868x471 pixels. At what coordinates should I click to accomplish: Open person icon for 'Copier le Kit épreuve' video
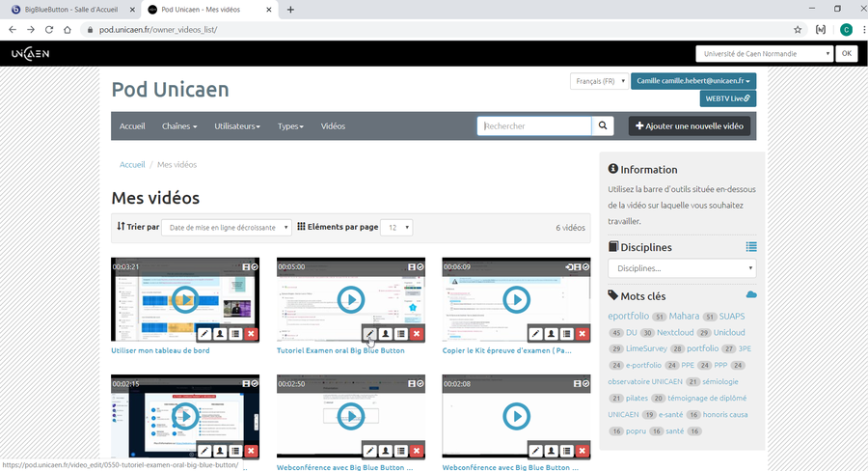point(551,334)
